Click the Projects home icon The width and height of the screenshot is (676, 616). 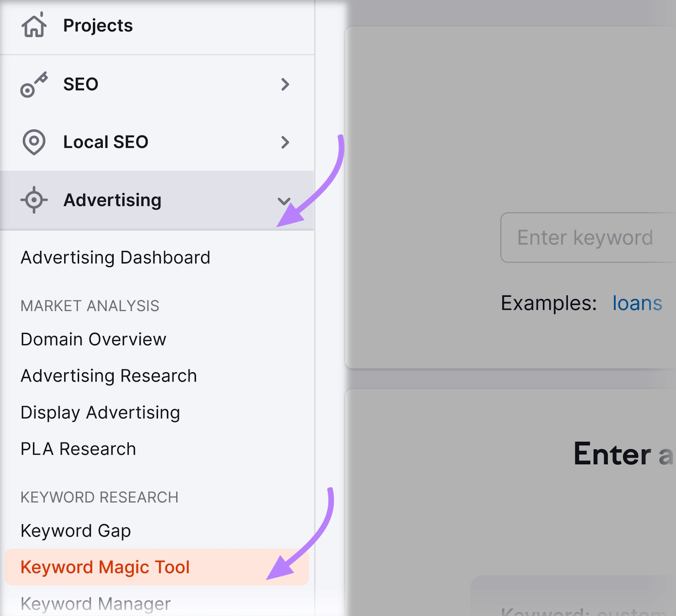[x=34, y=25]
